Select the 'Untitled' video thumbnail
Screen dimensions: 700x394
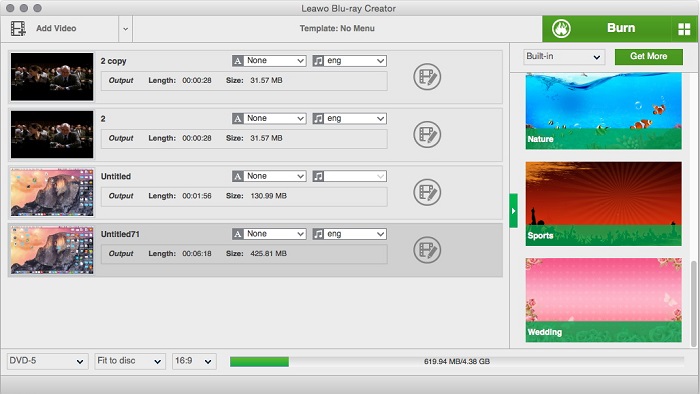coord(52,192)
